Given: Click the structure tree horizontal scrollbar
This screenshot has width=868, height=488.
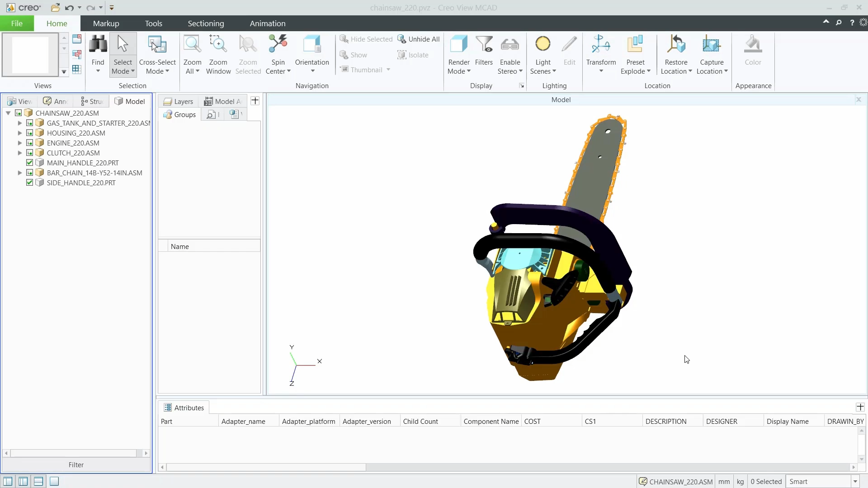Looking at the screenshot, I should (x=73, y=453).
